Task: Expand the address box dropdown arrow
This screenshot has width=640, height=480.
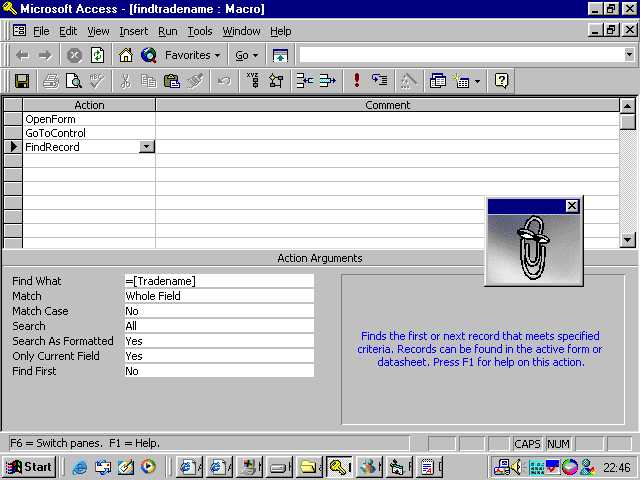Action: 629,55
